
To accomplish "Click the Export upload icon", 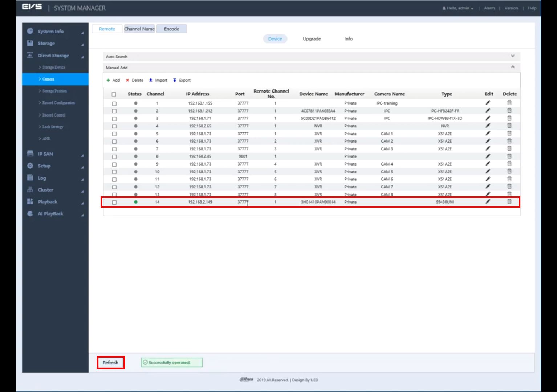I will pyautogui.click(x=175, y=80).
